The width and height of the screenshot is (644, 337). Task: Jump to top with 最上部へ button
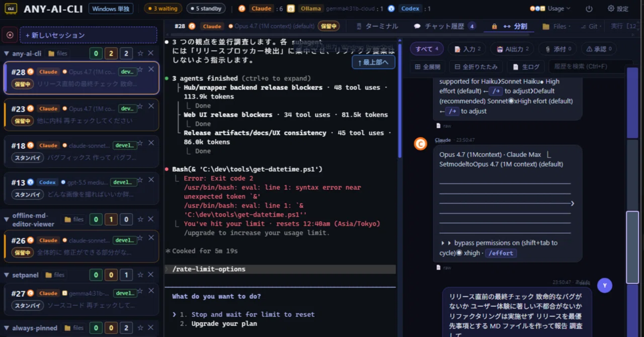coord(373,62)
